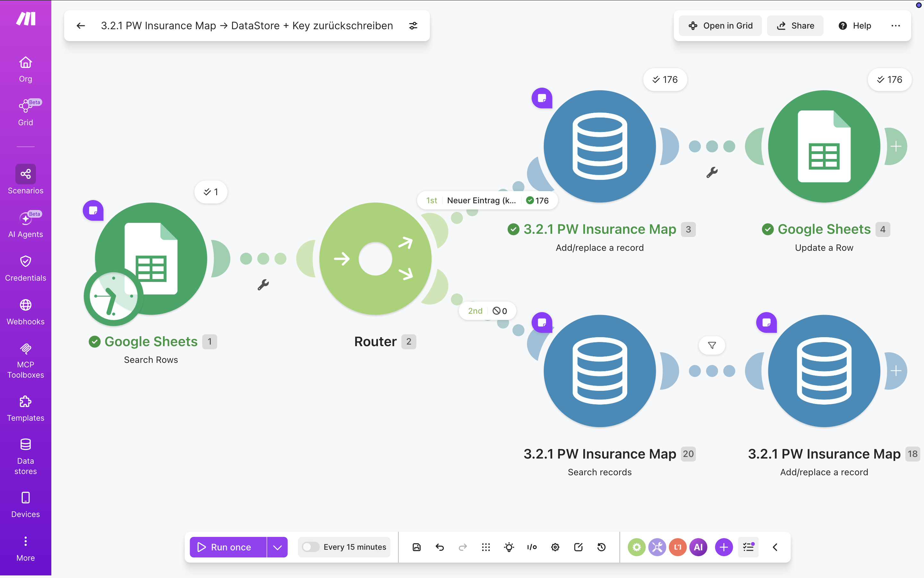The image size is (924, 578).
Task: Open Data stores section
Action: tap(26, 457)
